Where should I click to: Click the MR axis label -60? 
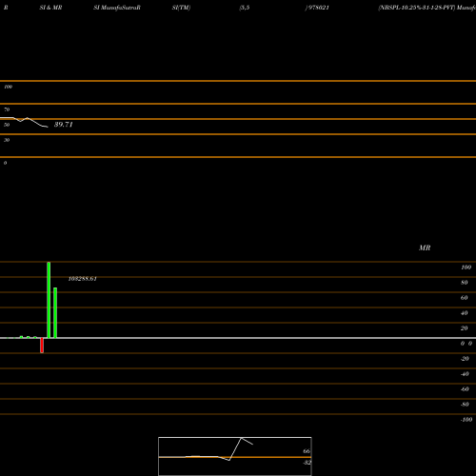coord(465,389)
